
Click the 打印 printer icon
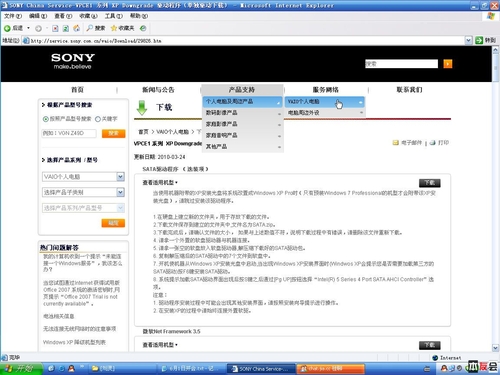click(x=433, y=143)
